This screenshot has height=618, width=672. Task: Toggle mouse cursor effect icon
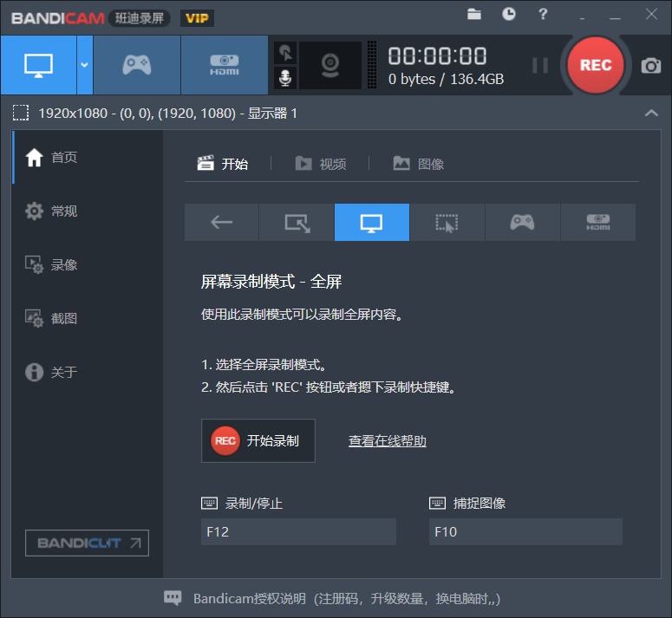click(285, 54)
